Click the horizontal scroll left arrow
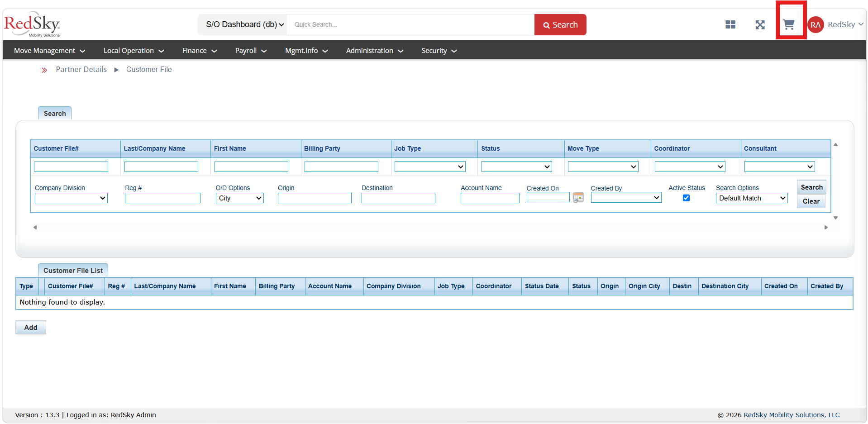The width and height of the screenshot is (868, 424). [35, 227]
